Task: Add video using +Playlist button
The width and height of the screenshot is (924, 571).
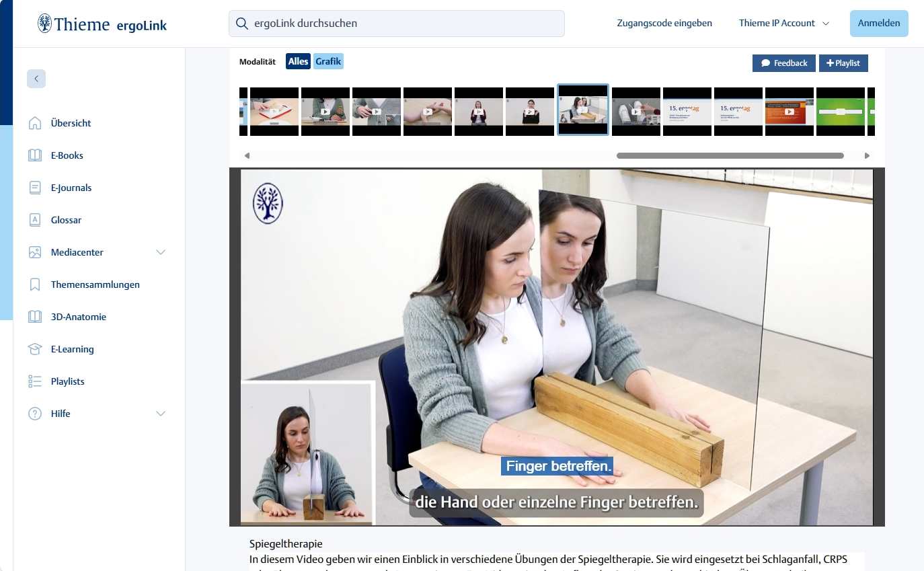Action: [x=843, y=63]
